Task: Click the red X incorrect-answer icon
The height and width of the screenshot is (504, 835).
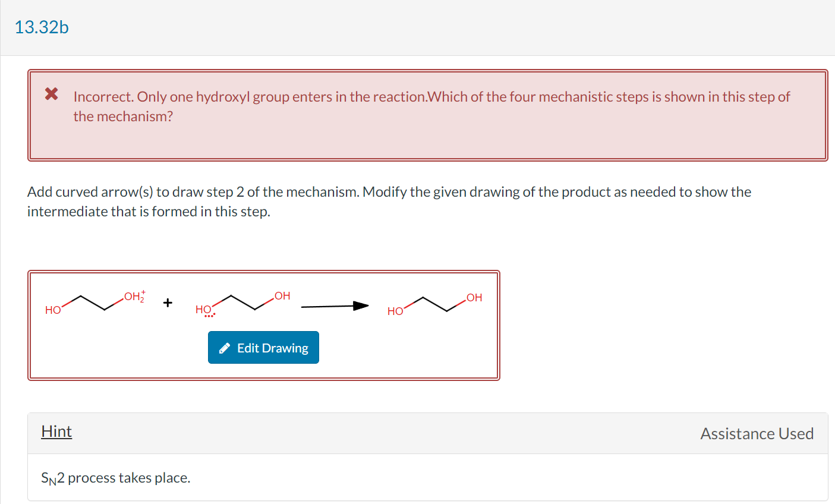Action: click(52, 95)
